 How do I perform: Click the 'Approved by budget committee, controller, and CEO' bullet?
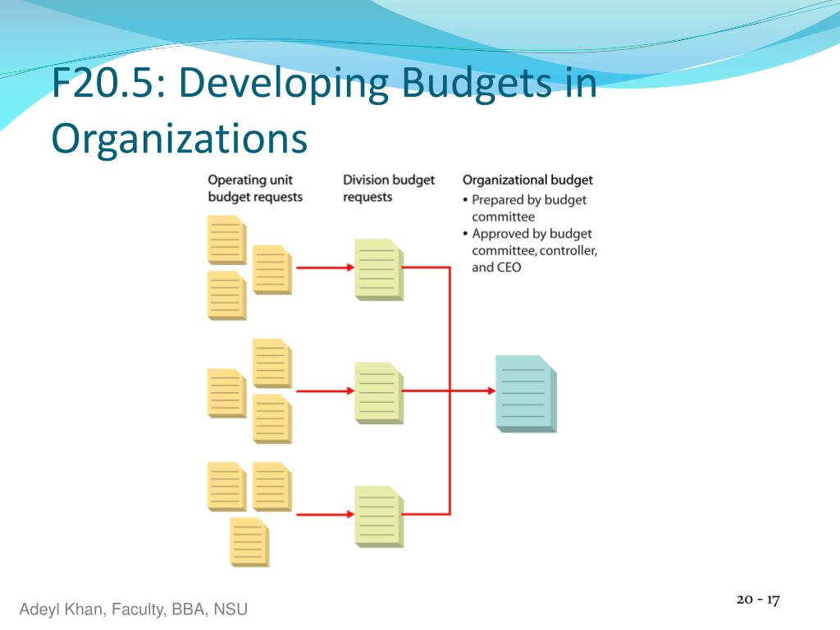pyautogui.click(x=530, y=250)
